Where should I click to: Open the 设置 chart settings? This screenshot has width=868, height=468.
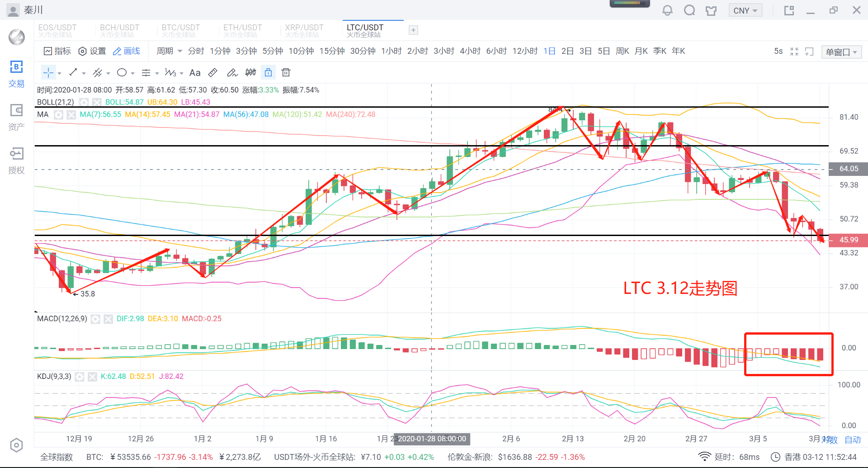tap(92, 51)
